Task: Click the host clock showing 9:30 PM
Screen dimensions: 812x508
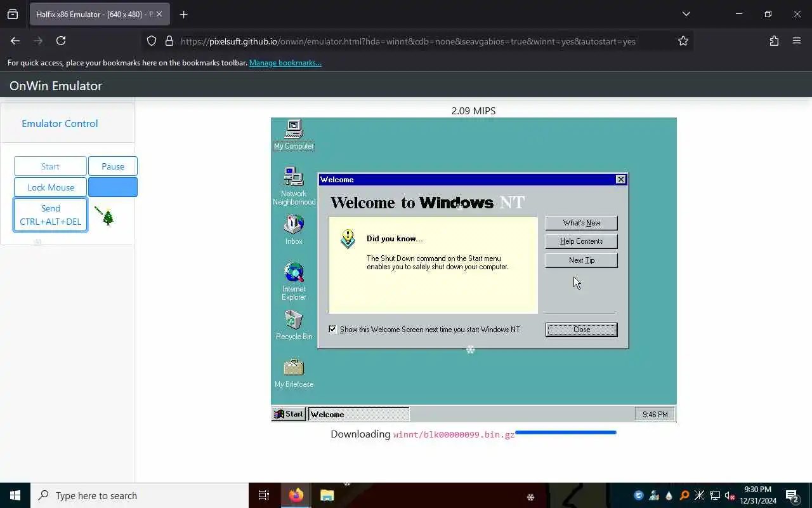Action: [757, 495]
